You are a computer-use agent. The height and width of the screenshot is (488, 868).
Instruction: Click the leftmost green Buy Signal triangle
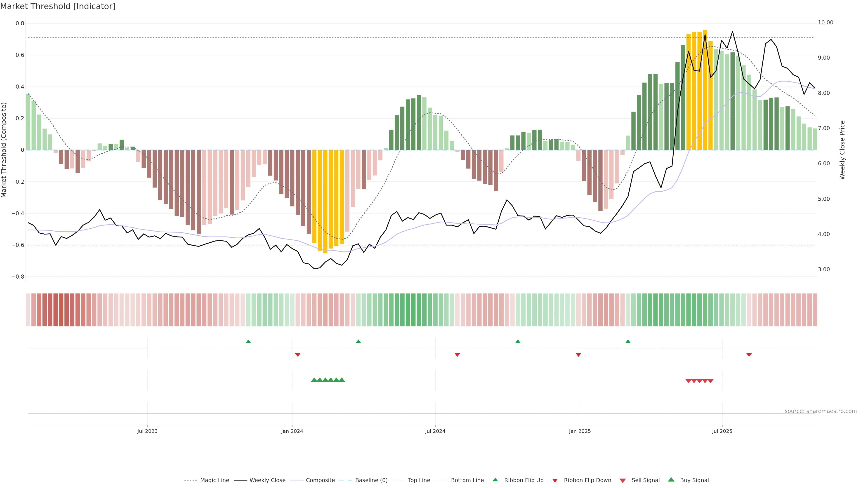tap(314, 380)
